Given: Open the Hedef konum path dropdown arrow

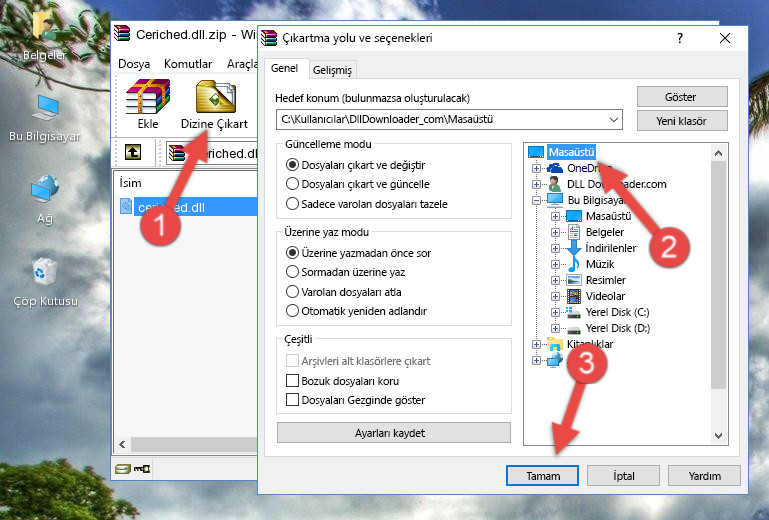Looking at the screenshot, I should [614, 120].
